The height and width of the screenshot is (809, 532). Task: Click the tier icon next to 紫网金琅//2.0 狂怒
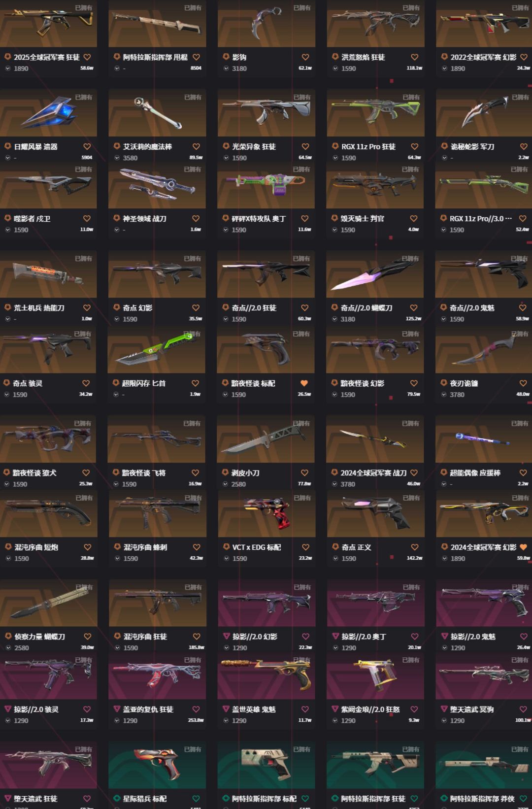(335, 709)
